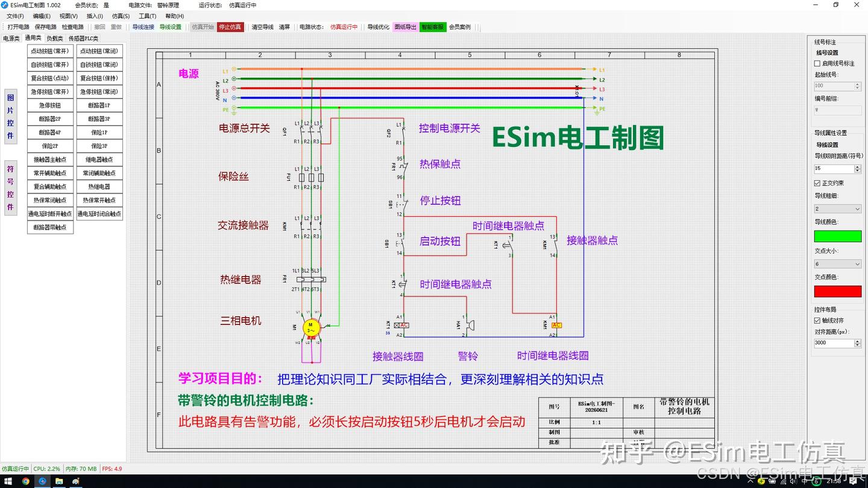Screen dimensions: 868x488
Task: Click the 会员案例 toolbar button
Action: tap(460, 27)
